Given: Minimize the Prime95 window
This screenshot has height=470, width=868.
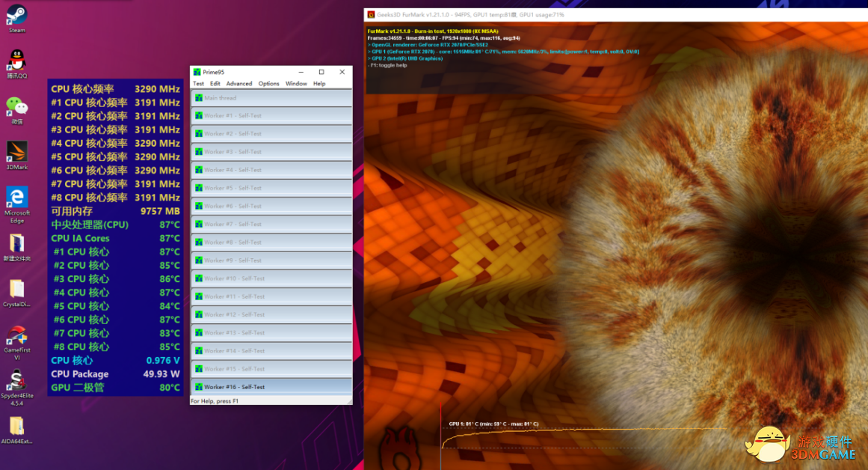Looking at the screenshot, I should (x=301, y=72).
